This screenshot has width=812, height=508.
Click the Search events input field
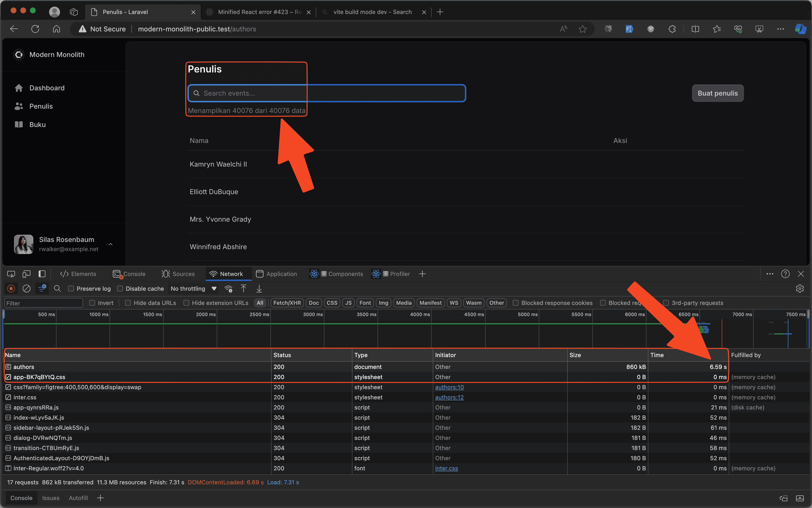coord(327,93)
